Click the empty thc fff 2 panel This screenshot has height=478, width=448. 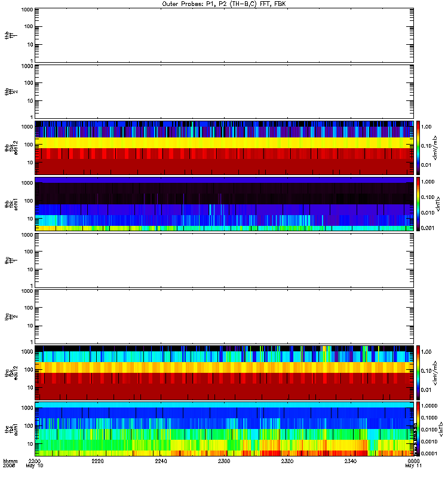[x=225, y=317]
